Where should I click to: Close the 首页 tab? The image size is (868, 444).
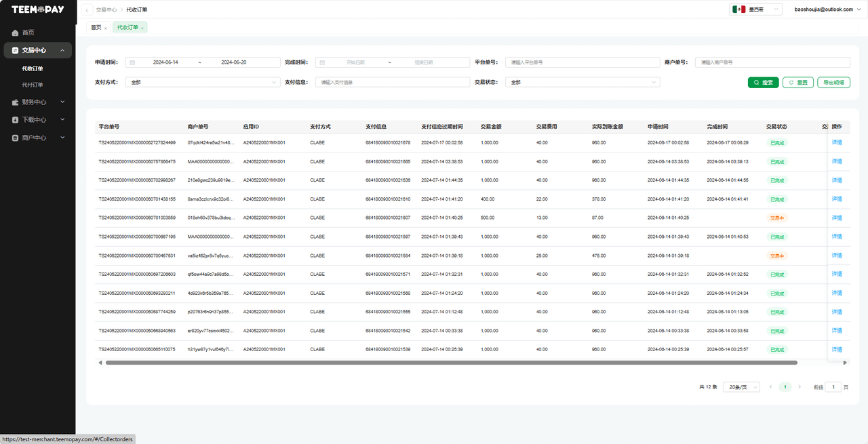(106, 28)
